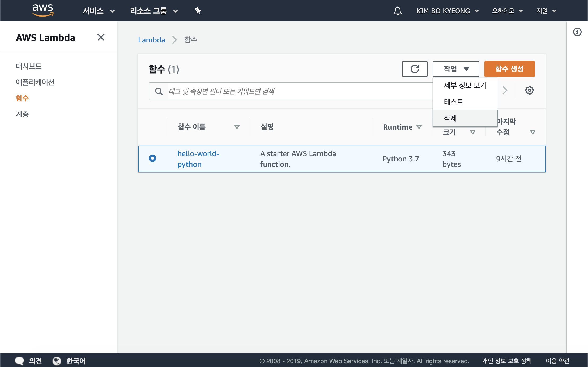Click the 343 bytes size cell
The width and height of the screenshot is (588, 367).
click(x=451, y=159)
